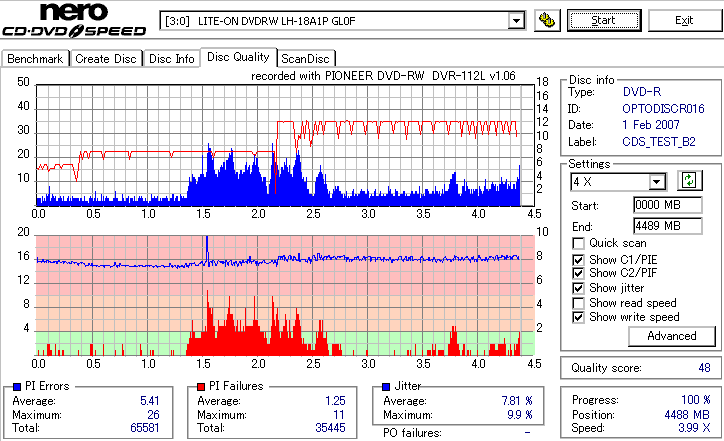724x441 pixels.
Task: Click the recorded with PIONEER DVD-RW text
Action: [383, 76]
